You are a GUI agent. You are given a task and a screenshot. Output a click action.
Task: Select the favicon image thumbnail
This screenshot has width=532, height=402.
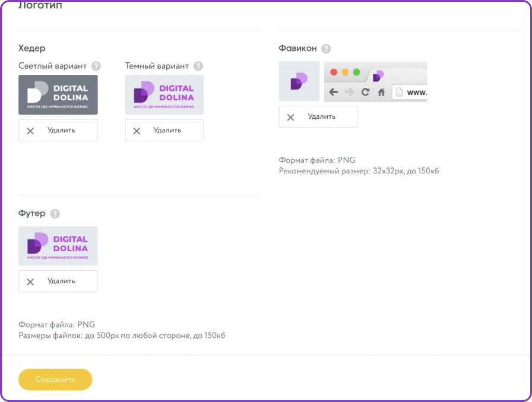[299, 81]
